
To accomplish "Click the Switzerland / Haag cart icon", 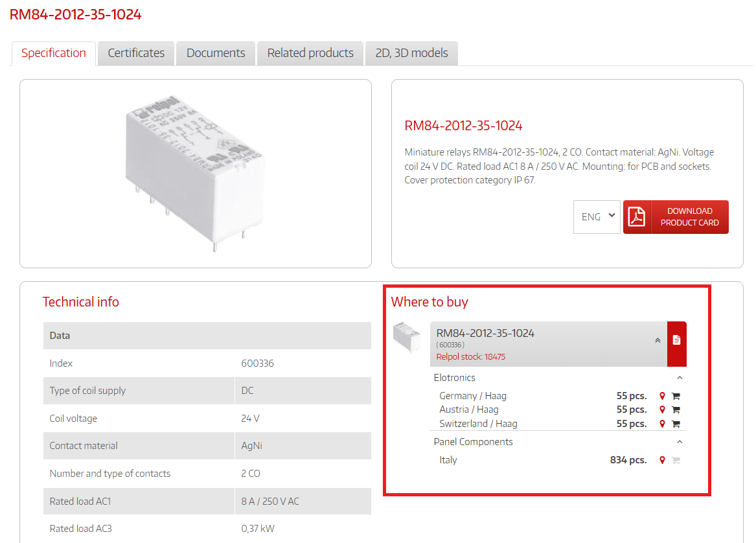I will [x=676, y=424].
